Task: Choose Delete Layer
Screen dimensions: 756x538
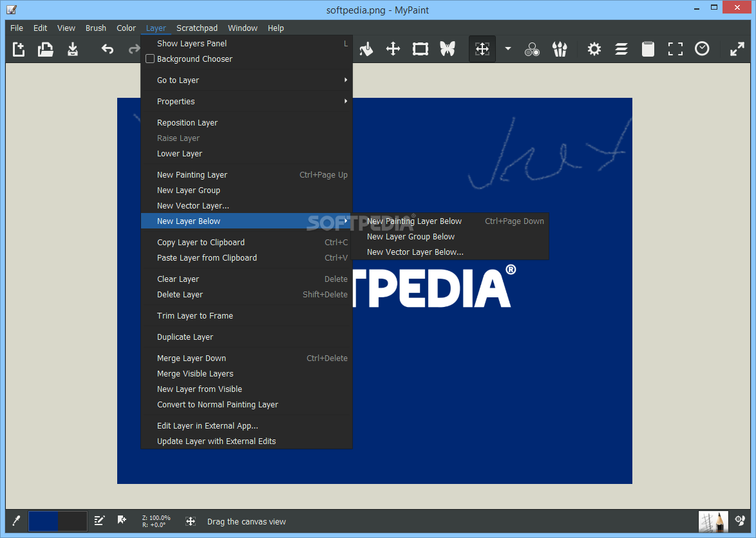Action: point(247,294)
